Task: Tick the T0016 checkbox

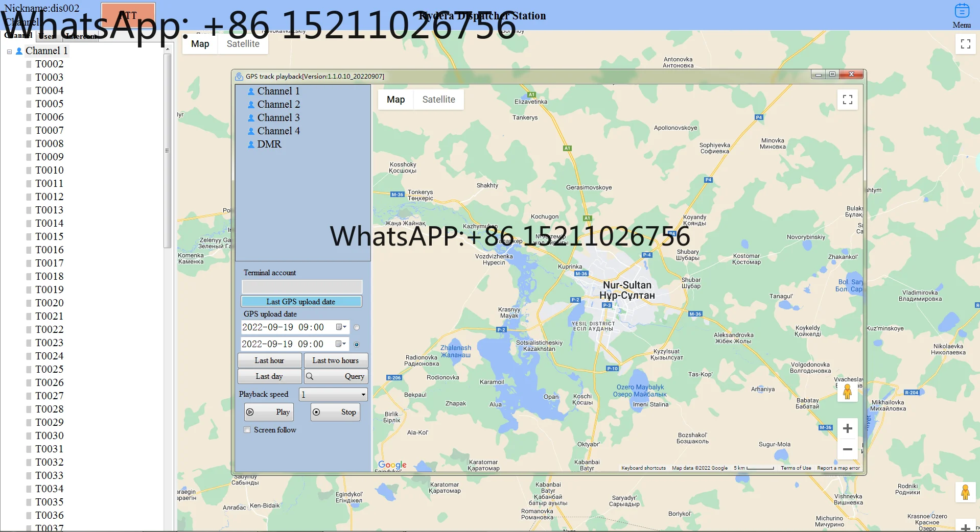Action: click(x=29, y=250)
